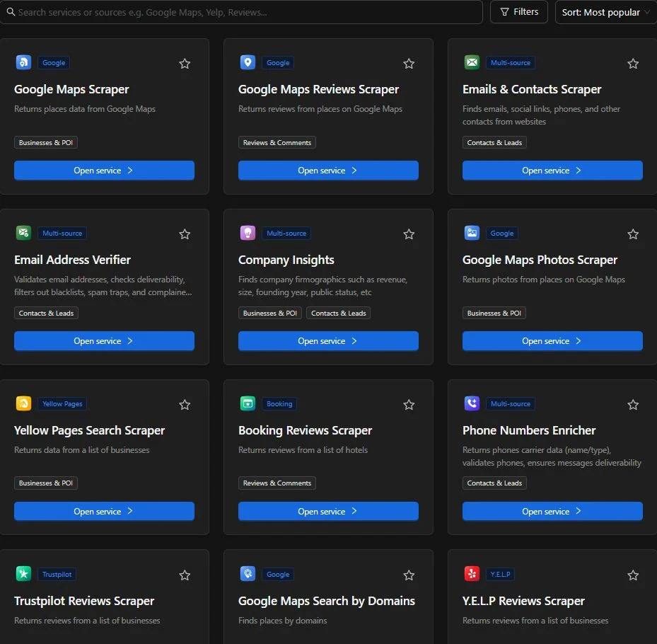
Task: Click the Yellow Pages Search Scraper title
Action: [90, 430]
